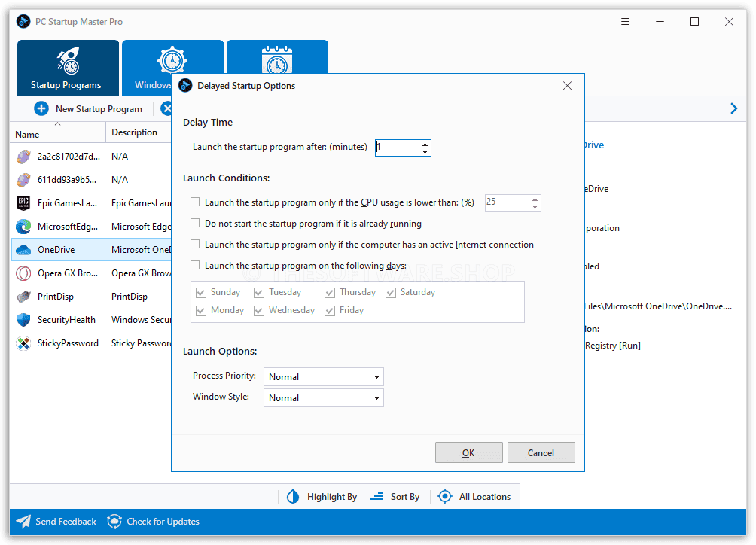
Task: Enable active Internet connection condition checkbox
Action: tap(195, 244)
